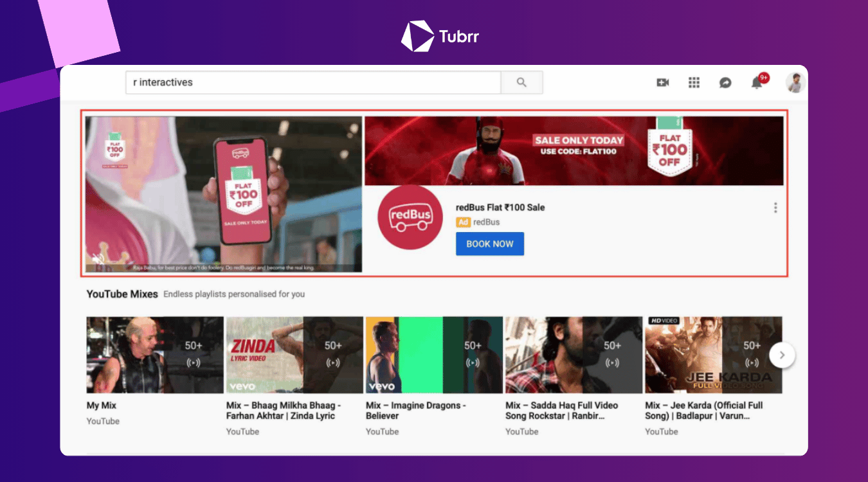The height and width of the screenshot is (482, 868).
Task: Open the YouTube apps grid icon
Action: coord(694,82)
